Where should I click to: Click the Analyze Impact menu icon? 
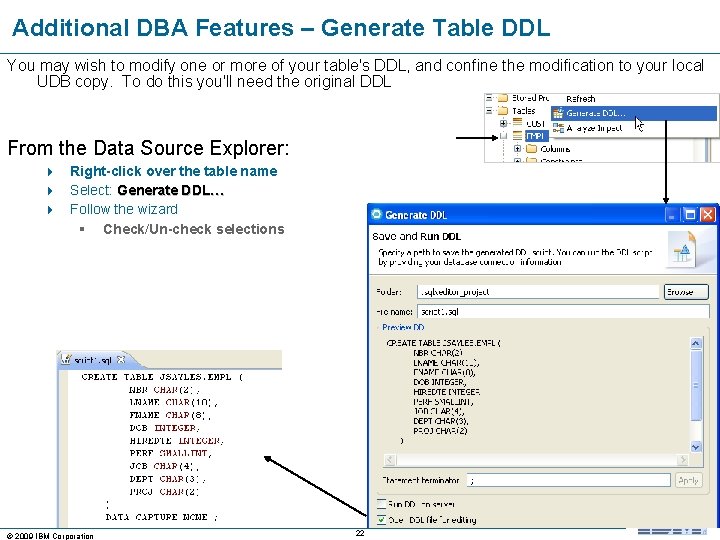point(558,128)
